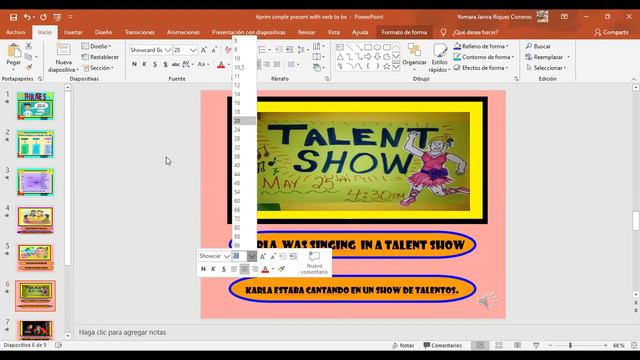
Task: Collapse the mini toolbar font size dropdown arrow
Action: (252, 256)
